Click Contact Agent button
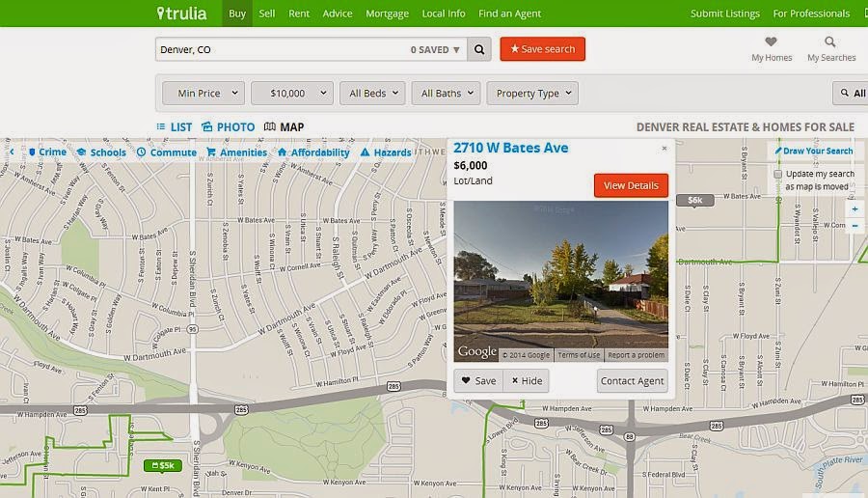This screenshot has width=868, height=498. click(632, 380)
